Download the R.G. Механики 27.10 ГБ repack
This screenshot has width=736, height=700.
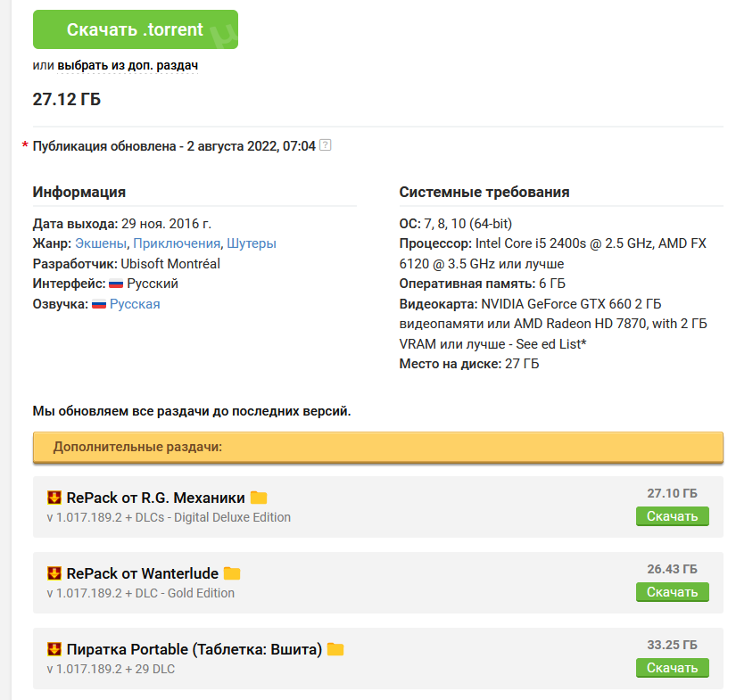672,516
